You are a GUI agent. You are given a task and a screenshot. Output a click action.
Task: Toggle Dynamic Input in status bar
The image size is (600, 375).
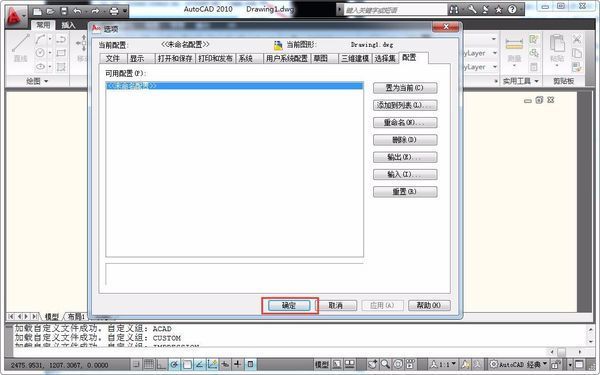225,364
